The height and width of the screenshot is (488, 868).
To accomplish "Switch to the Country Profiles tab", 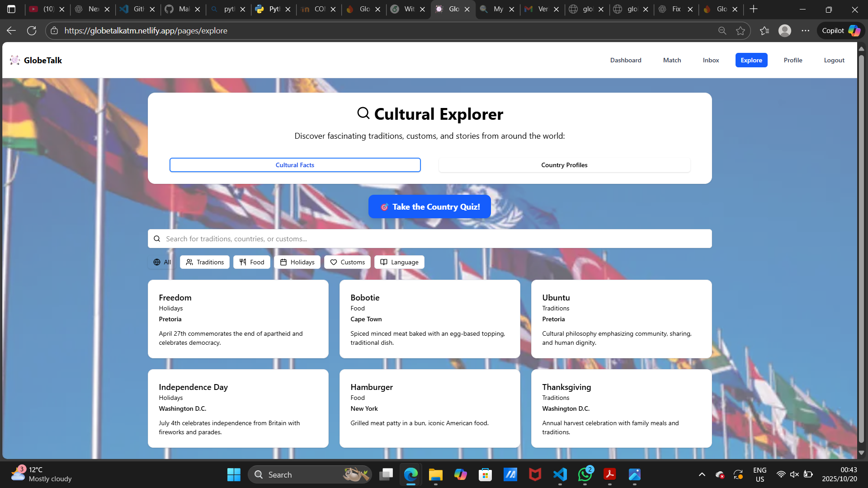I will coord(564,164).
